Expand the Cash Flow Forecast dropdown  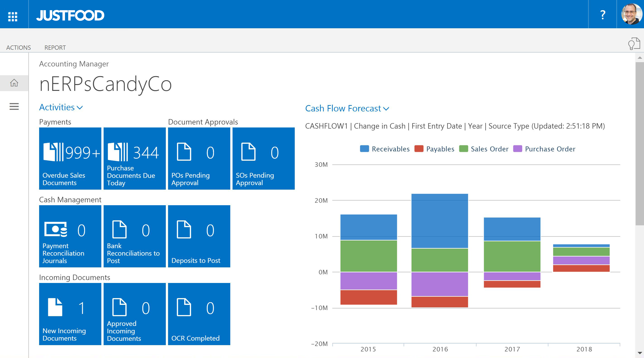pyautogui.click(x=347, y=108)
